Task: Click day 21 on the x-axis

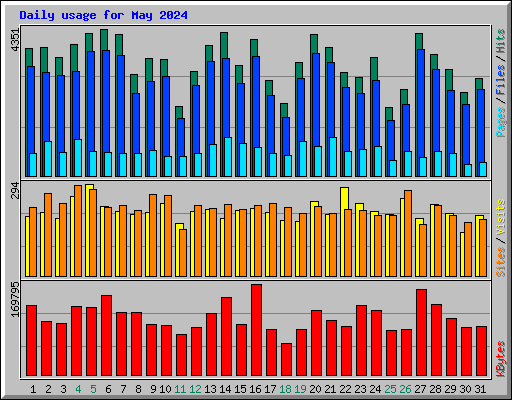Action: (x=330, y=389)
